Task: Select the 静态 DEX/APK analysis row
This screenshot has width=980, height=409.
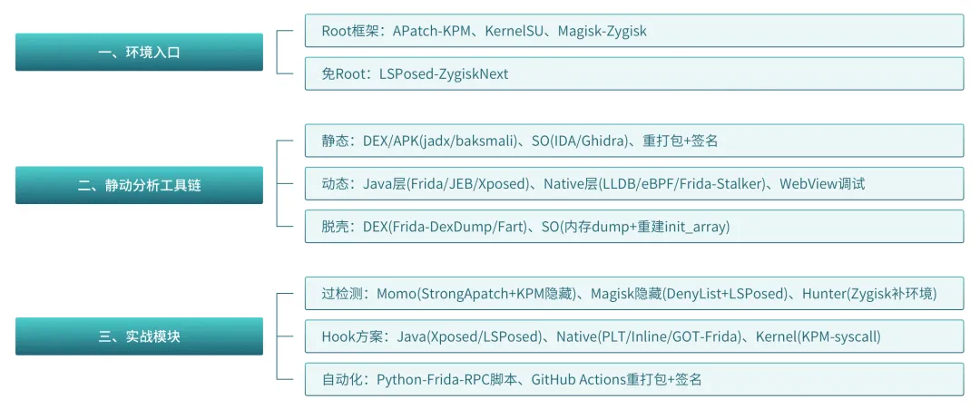Action: point(633,141)
